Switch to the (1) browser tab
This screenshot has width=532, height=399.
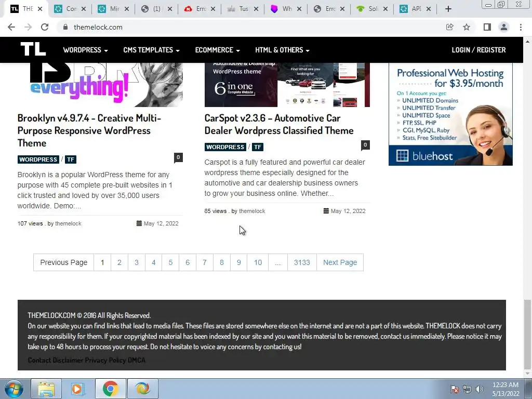pyautogui.click(x=156, y=9)
